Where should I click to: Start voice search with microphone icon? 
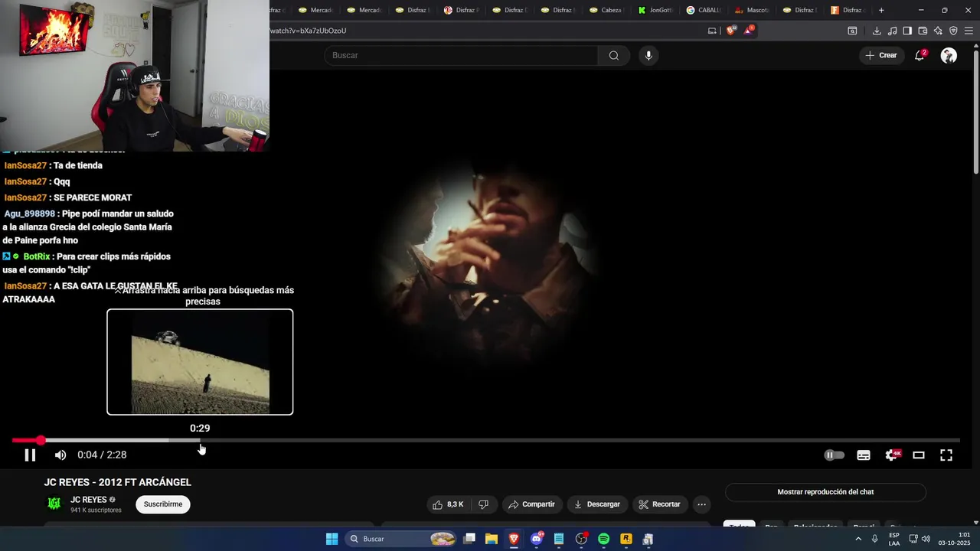[648, 55]
